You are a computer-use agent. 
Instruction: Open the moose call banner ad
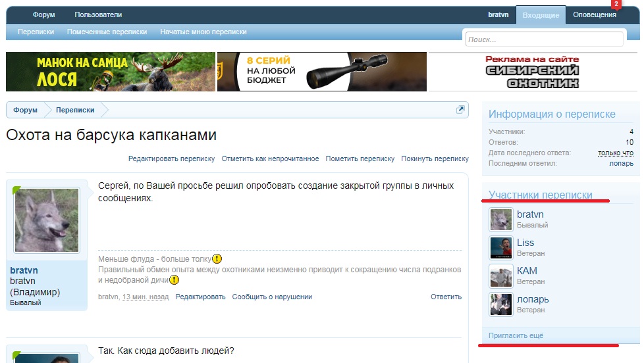tap(111, 72)
